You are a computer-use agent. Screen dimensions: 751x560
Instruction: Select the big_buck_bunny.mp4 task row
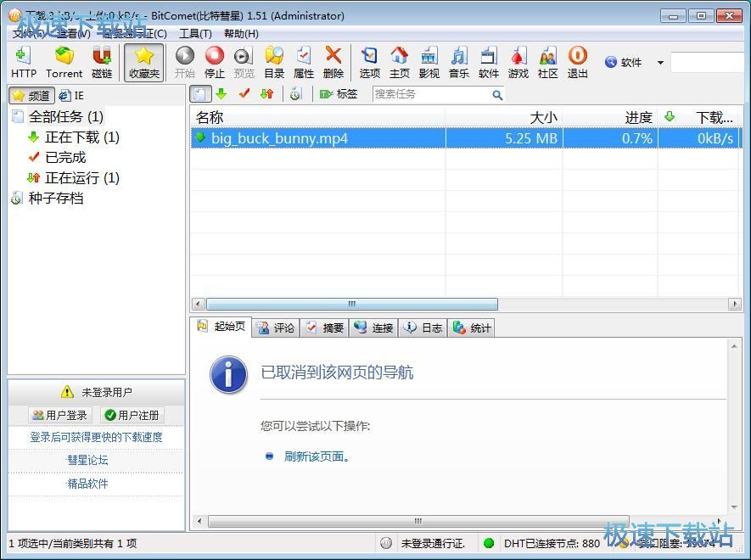[467, 138]
